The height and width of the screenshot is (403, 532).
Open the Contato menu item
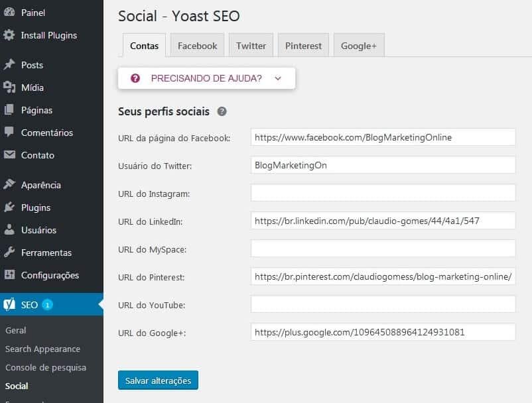point(38,155)
